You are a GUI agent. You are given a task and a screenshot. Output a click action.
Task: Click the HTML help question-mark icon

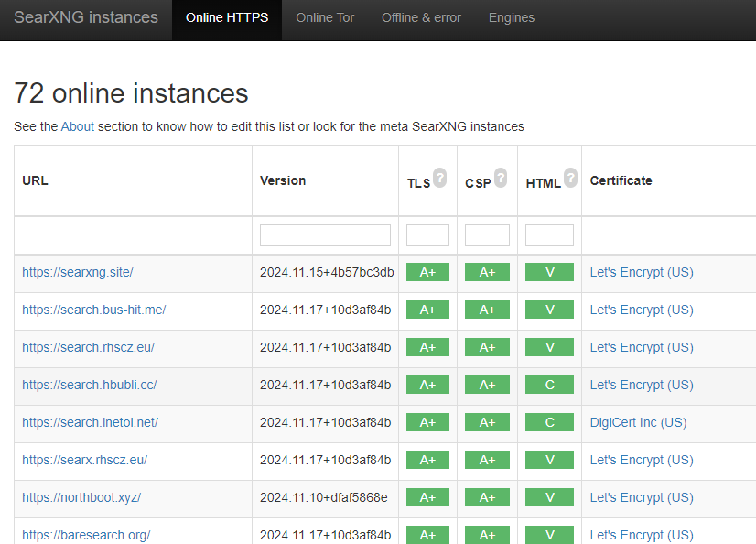[x=571, y=178]
